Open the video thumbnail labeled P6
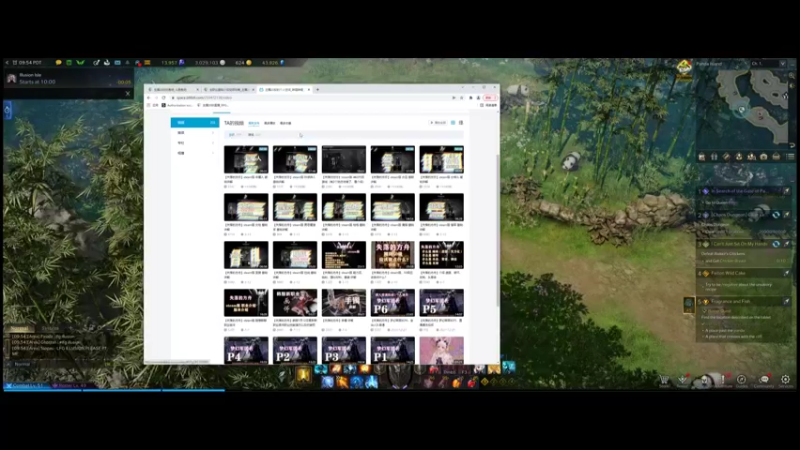800x450 pixels. point(393,303)
